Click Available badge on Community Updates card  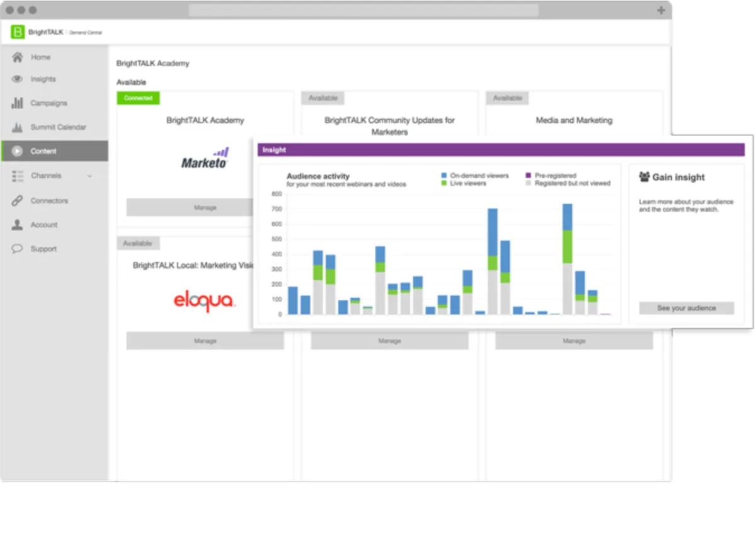[x=323, y=98]
